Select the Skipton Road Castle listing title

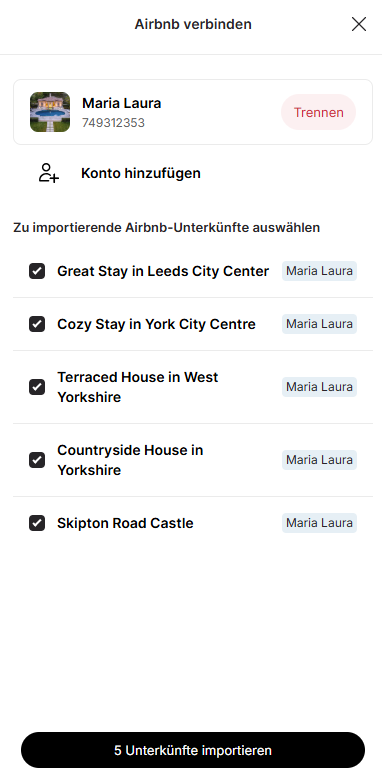tap(125, 523)
